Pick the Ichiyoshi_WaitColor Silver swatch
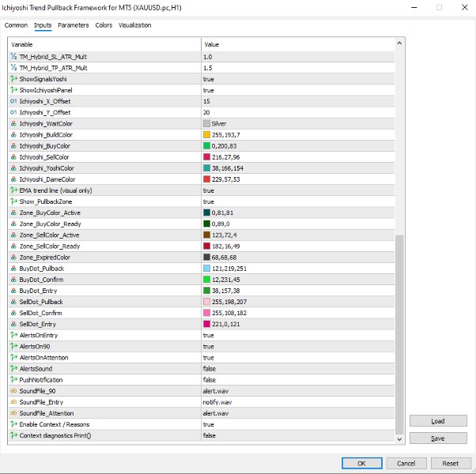 206,123
